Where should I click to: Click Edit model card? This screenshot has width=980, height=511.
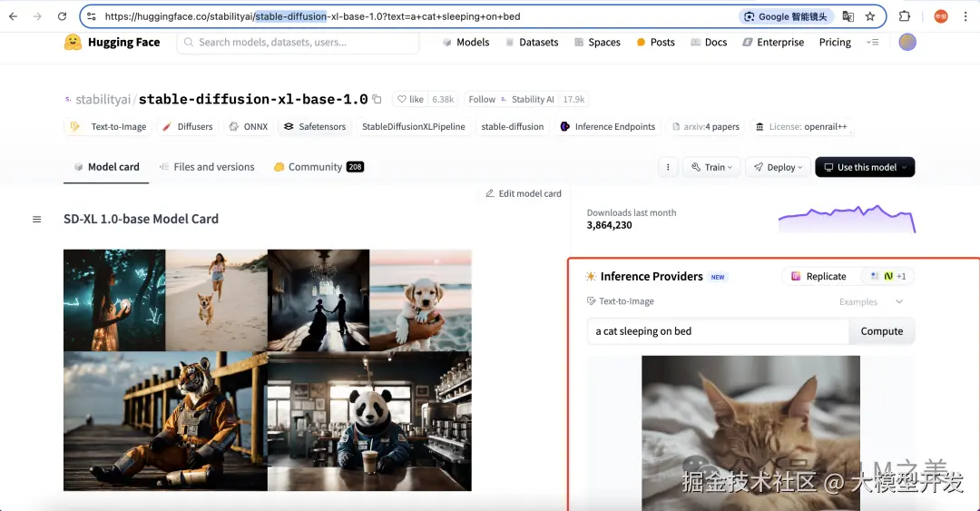point(524,193)
